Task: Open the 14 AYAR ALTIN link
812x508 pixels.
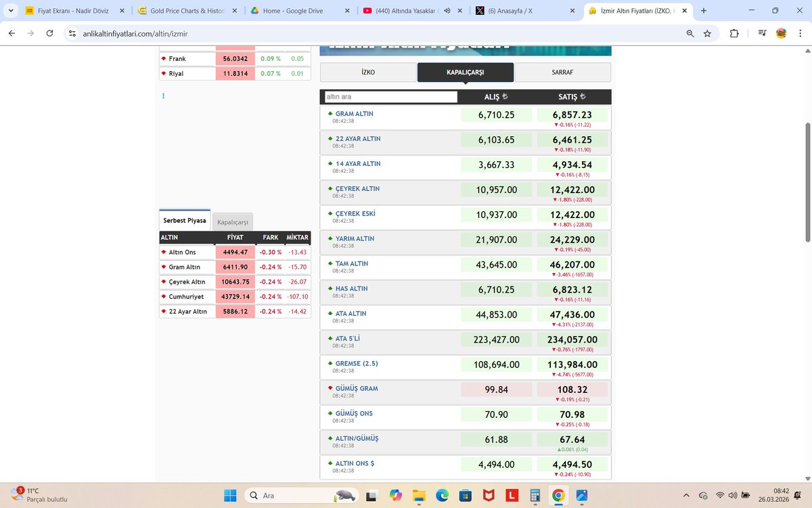Action: pyautogui.click(x=358, y=164)
